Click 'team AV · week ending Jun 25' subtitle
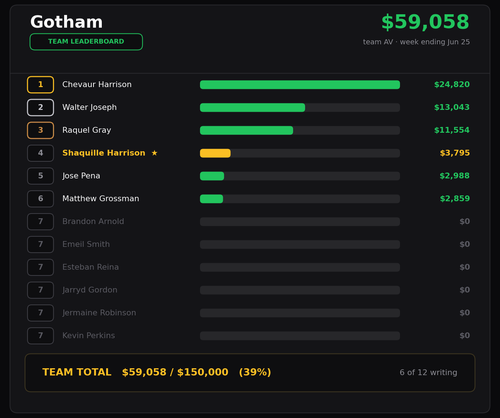 click(x=416, y=42)
